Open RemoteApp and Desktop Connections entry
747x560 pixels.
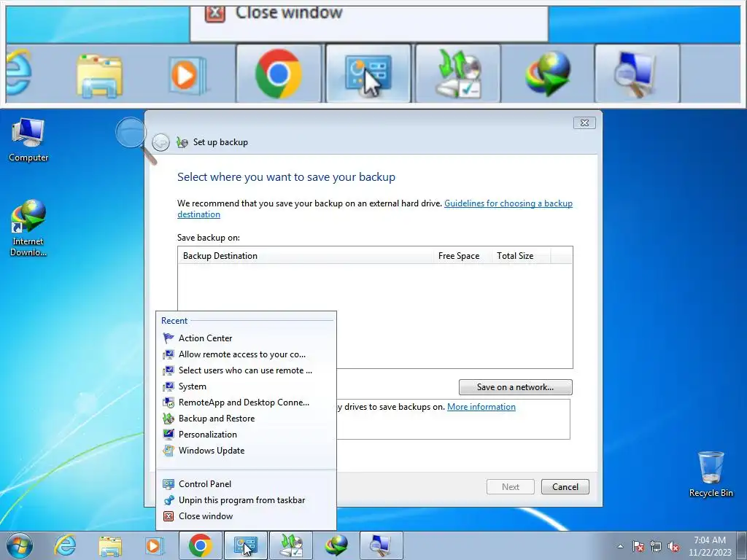247,402
